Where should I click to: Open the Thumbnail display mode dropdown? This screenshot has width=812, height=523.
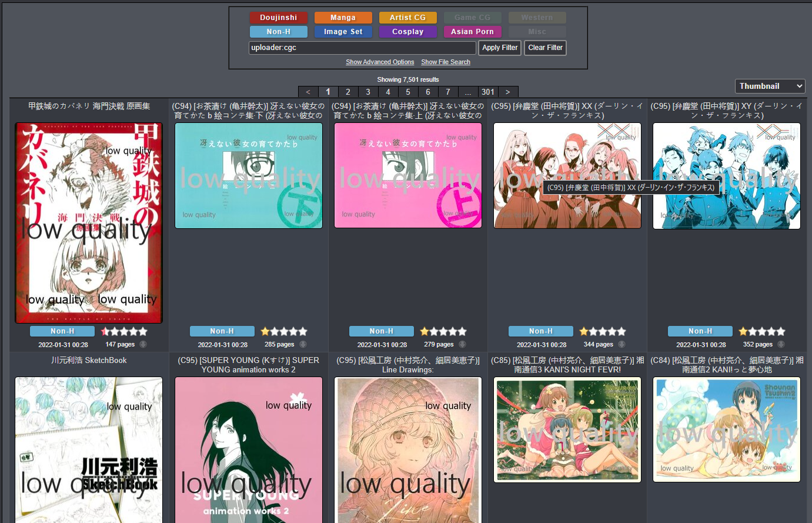[x=770, y=86]
